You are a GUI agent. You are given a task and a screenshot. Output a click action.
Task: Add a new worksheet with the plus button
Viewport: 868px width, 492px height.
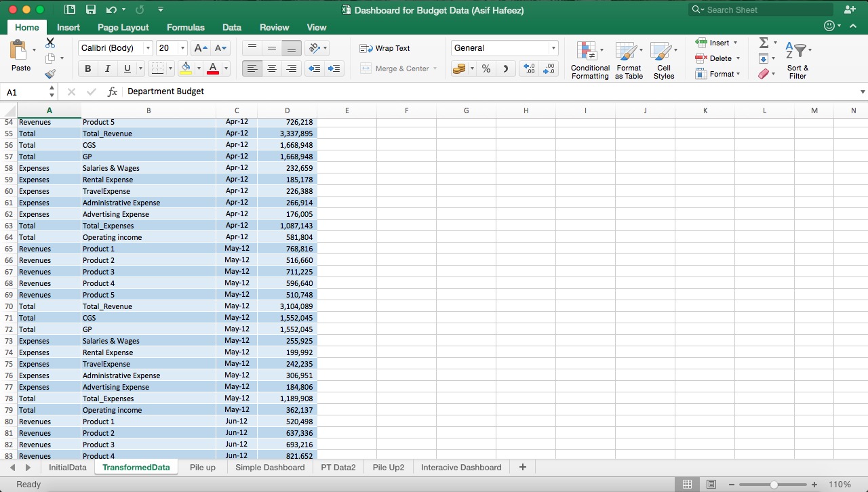(522, 467)
